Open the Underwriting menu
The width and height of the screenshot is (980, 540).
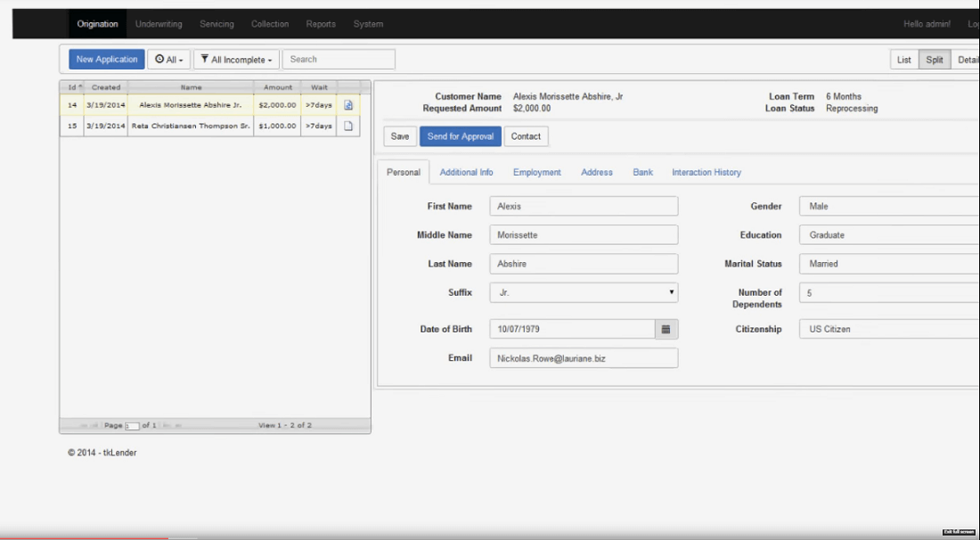click(x=159, y=24)
